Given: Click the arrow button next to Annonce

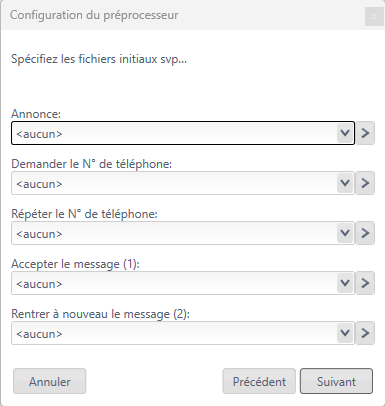Looking at the screenshot, I should [x=365, y=133].
